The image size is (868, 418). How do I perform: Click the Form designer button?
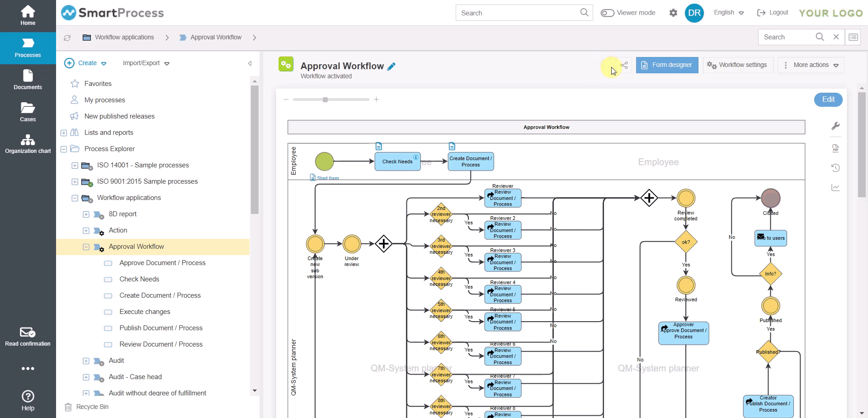(x=667, y=65)
